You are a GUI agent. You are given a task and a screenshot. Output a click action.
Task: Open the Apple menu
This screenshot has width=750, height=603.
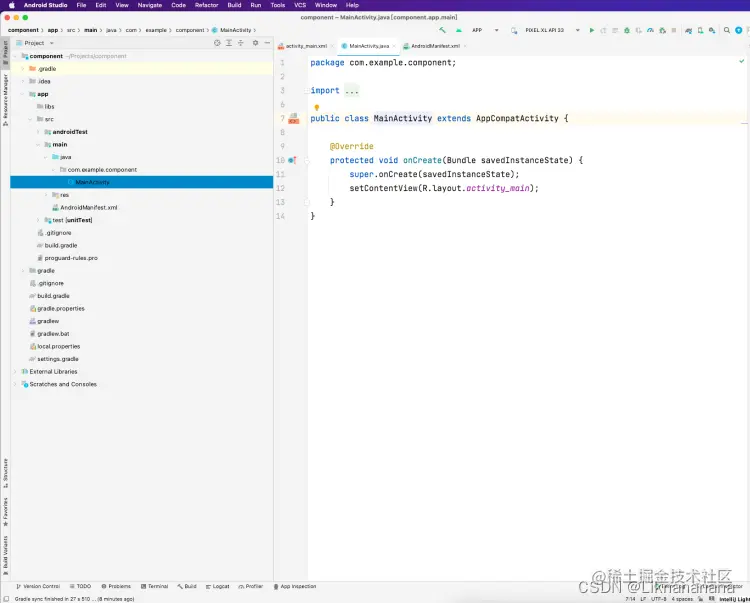point(12,5)
